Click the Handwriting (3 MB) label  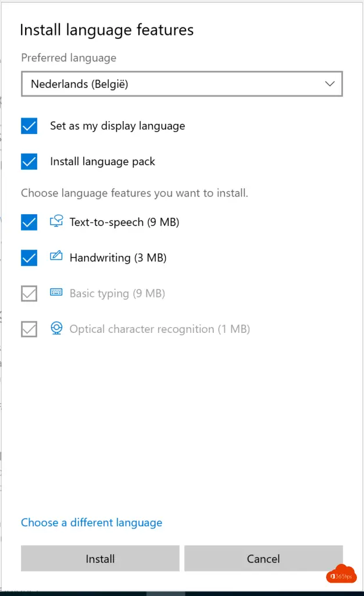[118, 257]
